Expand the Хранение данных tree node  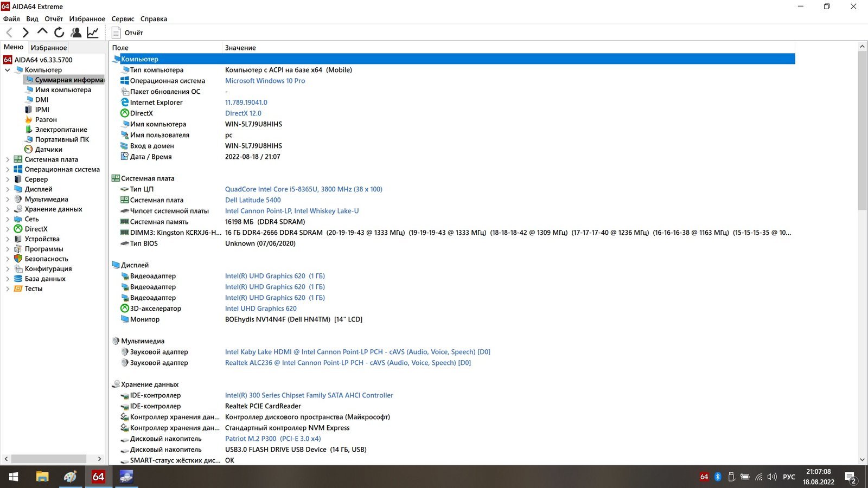[x=8, y=209]
